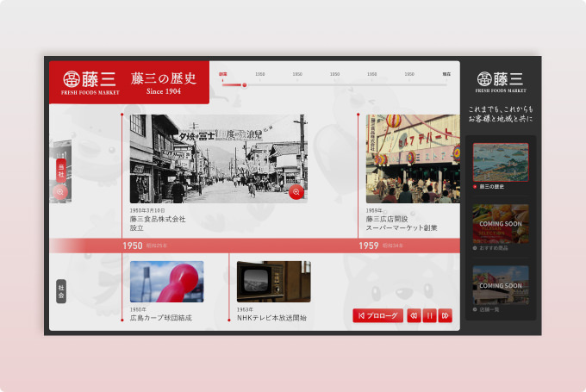Jump to rightmost label on top timeline

pyautogui.click(x=446, y=74)
